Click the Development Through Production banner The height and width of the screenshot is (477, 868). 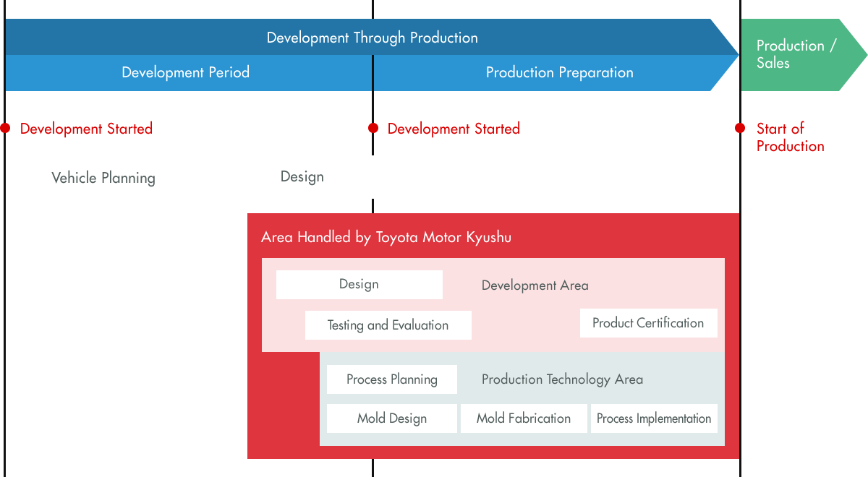372,38
